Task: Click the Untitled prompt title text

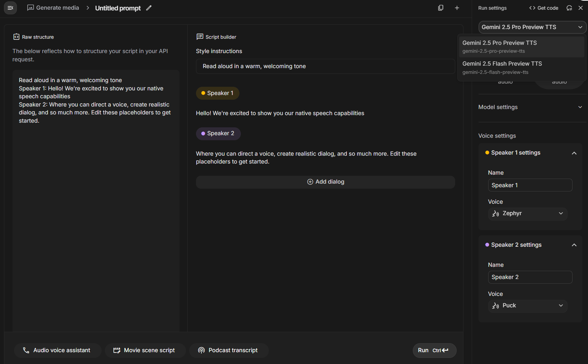Action: point(118,8)
